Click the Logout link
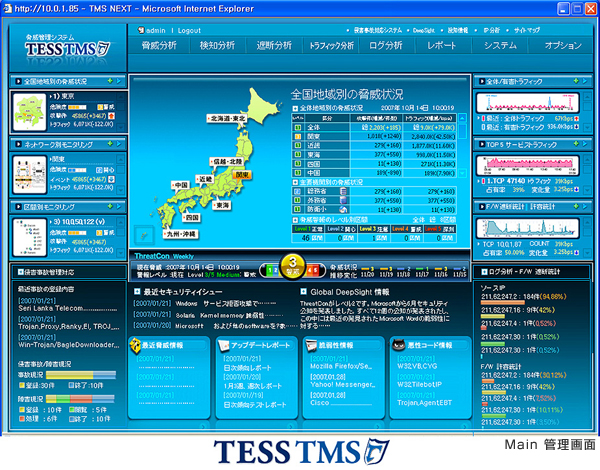The image size is (600, 470). [189, 31]
